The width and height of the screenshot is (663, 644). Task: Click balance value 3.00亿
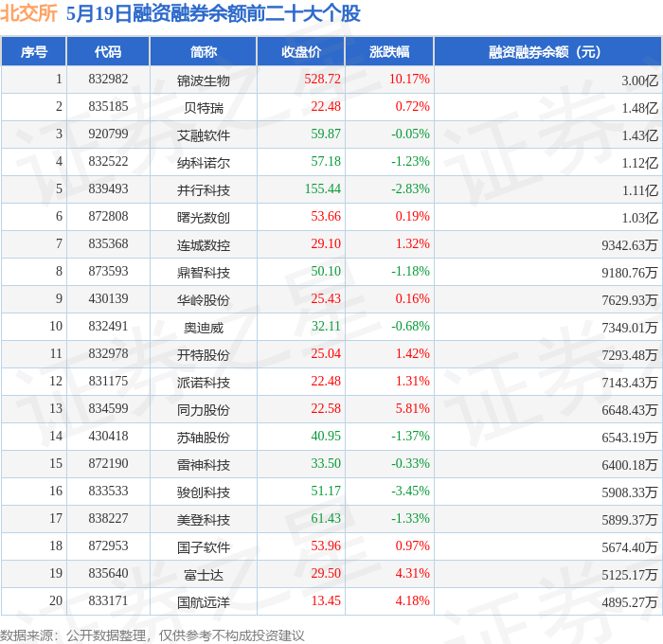(639, 80)
